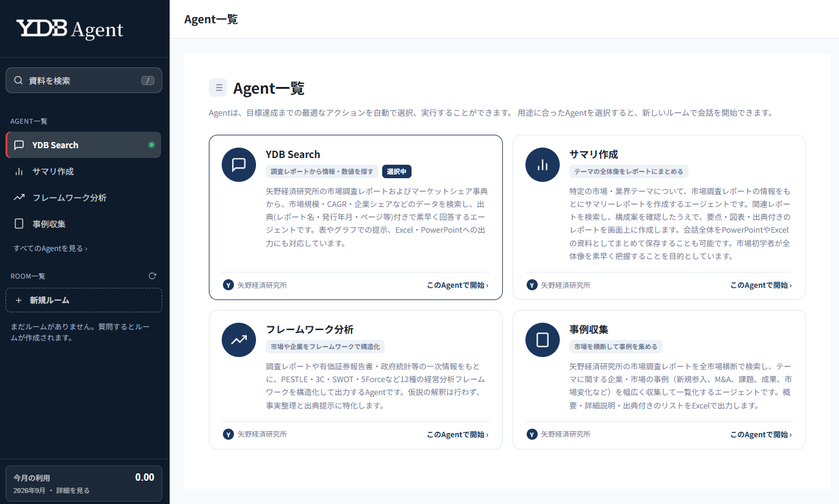Screen dimensions: 839x504
Task: Click the テーマの全体像をレポートにまとめる tag
Action: click(x=629, y=171)
